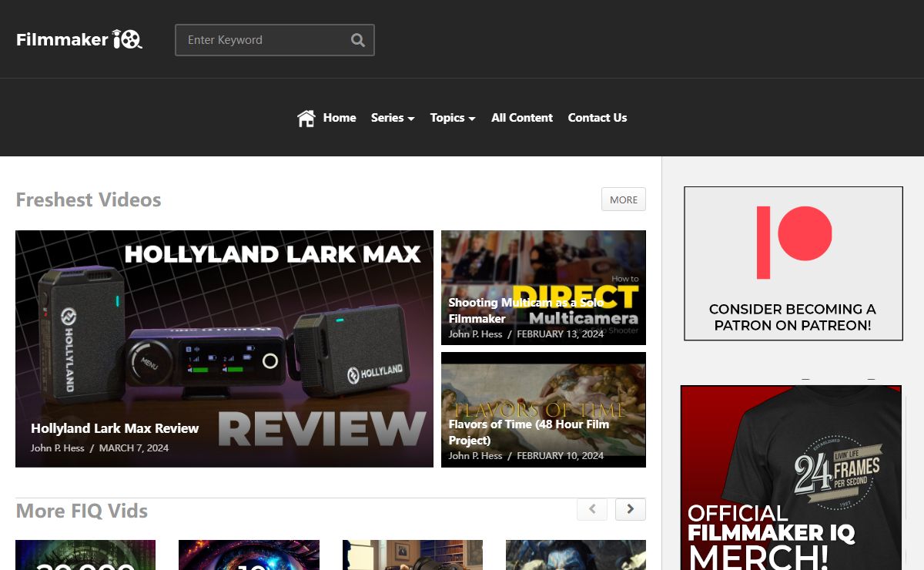Click the FEBRUARY 13, 2024 date text

(x=561, y=334)
